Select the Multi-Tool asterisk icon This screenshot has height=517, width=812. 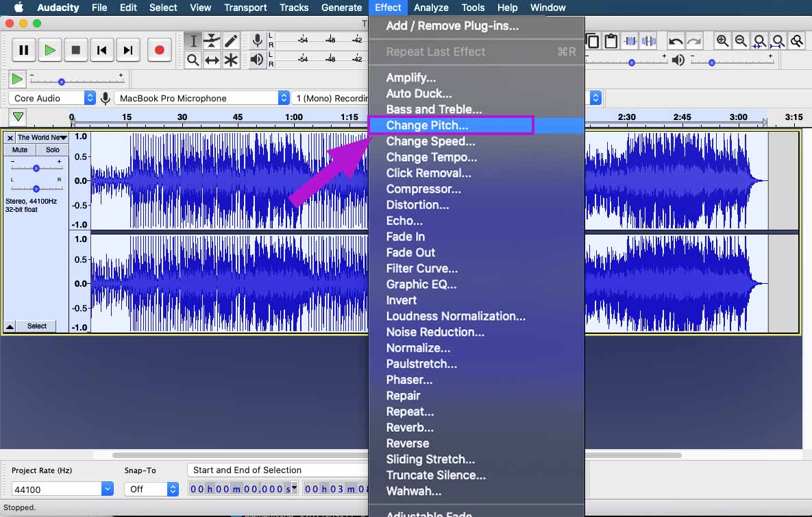point(231,60)
